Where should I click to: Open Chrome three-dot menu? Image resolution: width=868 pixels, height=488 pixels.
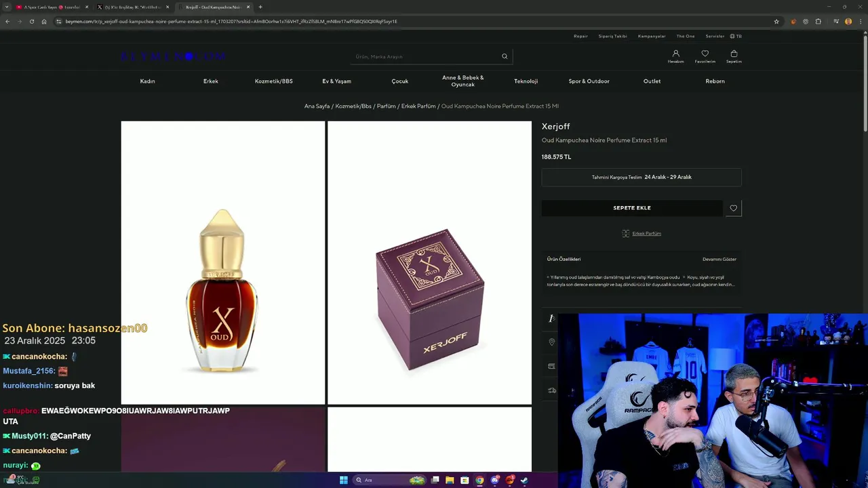[860, 21]
